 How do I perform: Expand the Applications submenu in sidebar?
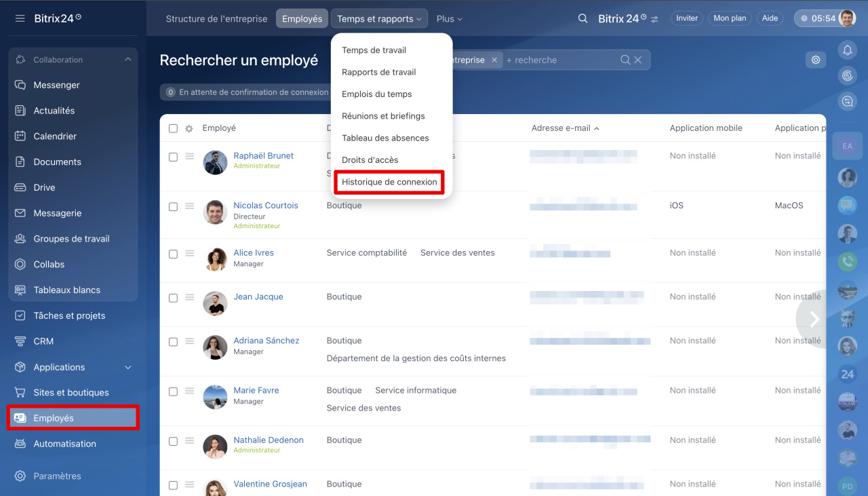point(127,367)
